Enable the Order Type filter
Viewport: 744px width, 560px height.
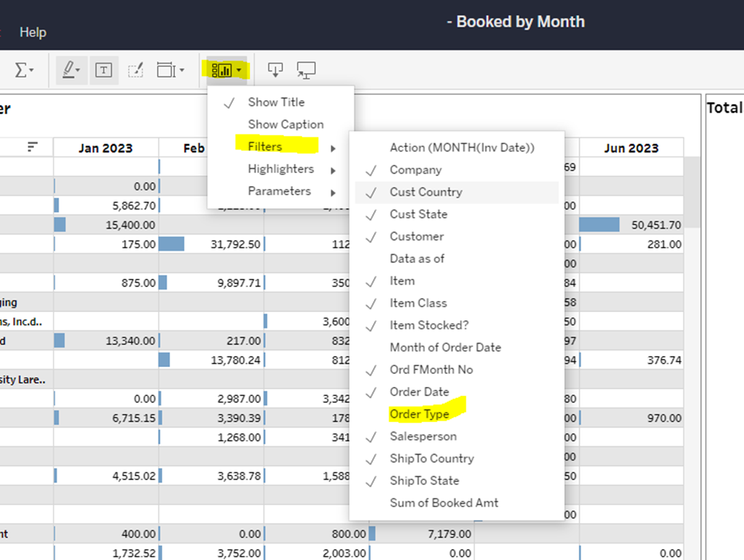tap(419, 414)
